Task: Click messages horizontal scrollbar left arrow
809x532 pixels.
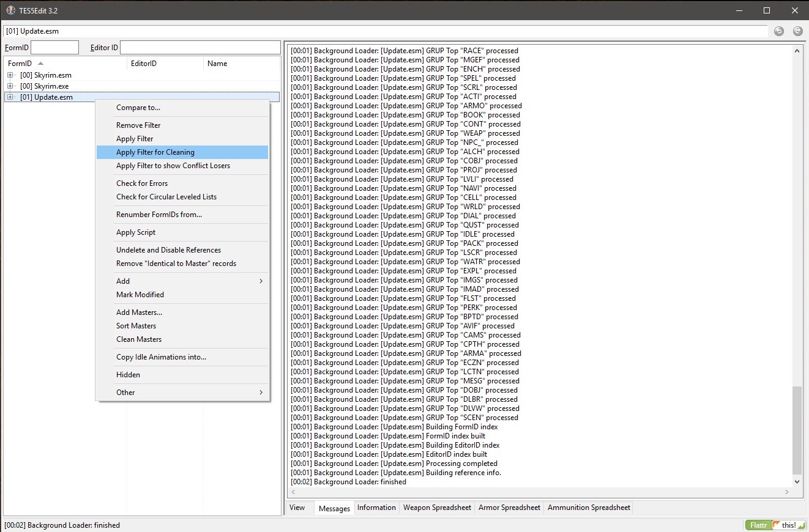Action: [293, 492]
